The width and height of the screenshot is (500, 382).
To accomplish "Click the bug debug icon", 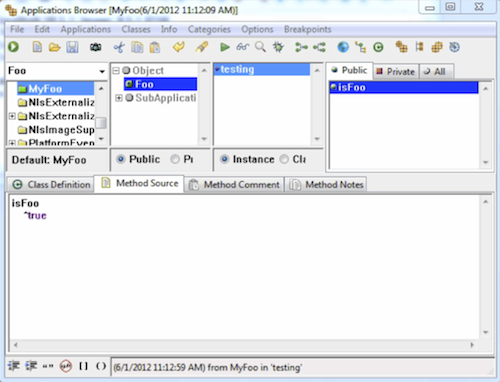I will click(x=278, y=47).
